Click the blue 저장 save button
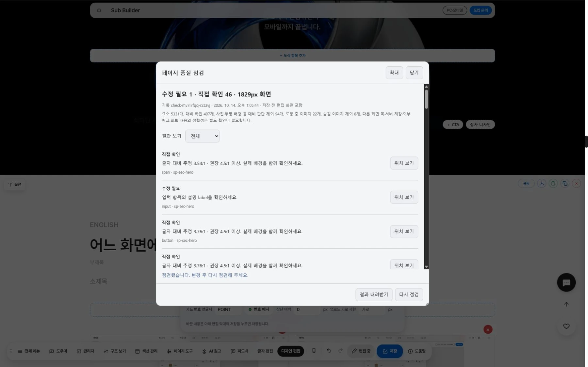Image resolution: width=588 pixels, height=367 pixels. pos(390,351)
